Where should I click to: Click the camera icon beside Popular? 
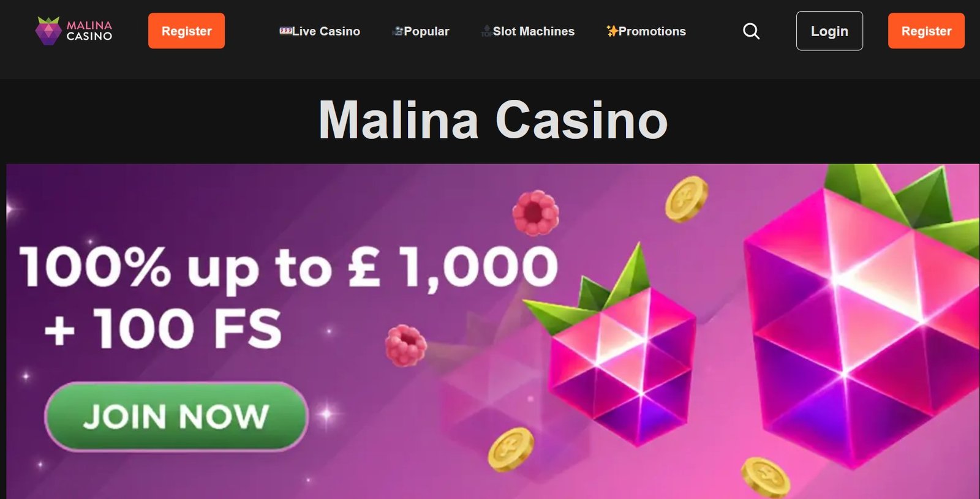point(398,31)
